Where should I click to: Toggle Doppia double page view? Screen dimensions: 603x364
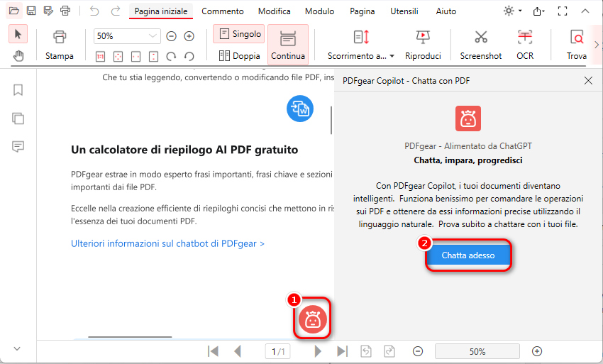(x=239, y=56)
